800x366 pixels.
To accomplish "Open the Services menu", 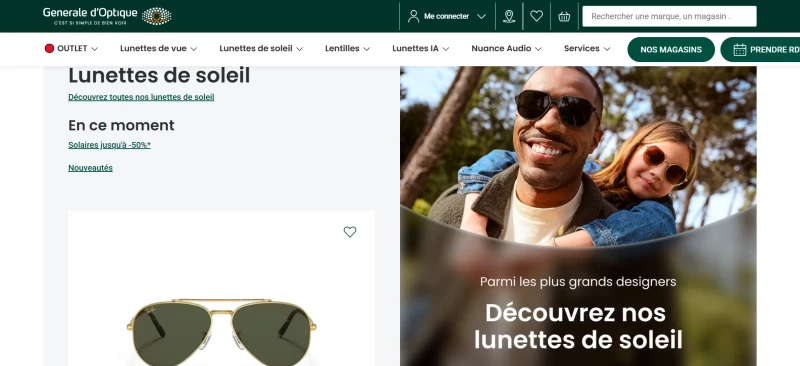I will (582, 48).
